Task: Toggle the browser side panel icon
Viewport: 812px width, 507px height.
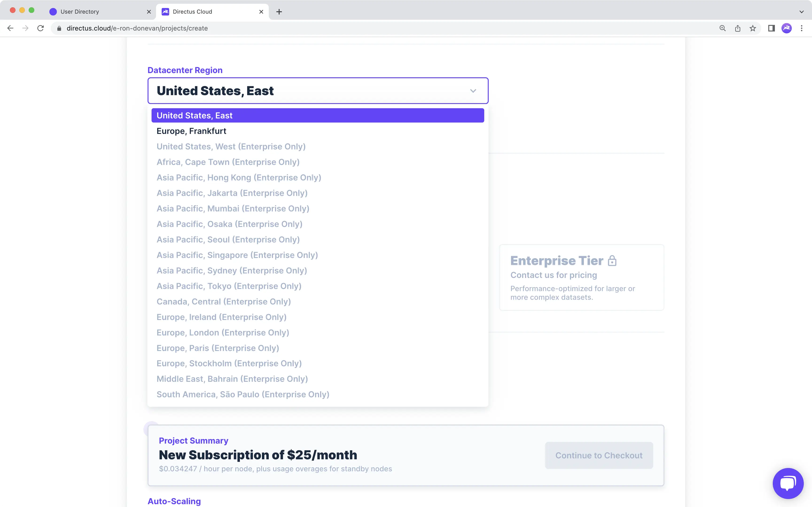Action: pyautogui.click(x=771, y=28)
